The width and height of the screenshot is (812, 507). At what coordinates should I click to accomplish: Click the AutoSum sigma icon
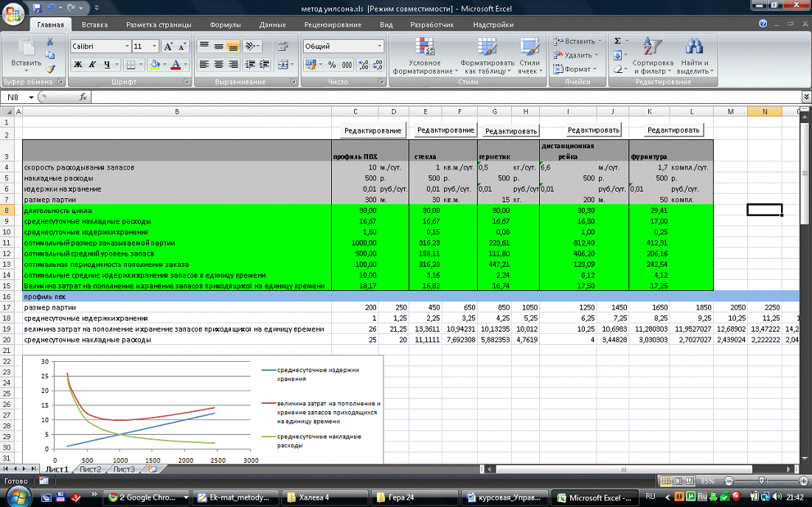[x=617, y=41]
